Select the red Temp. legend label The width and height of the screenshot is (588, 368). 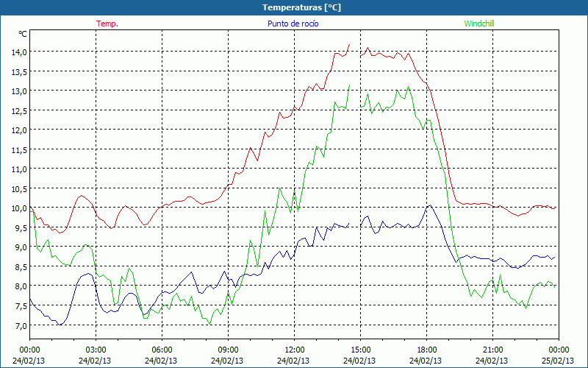point(107,24)
